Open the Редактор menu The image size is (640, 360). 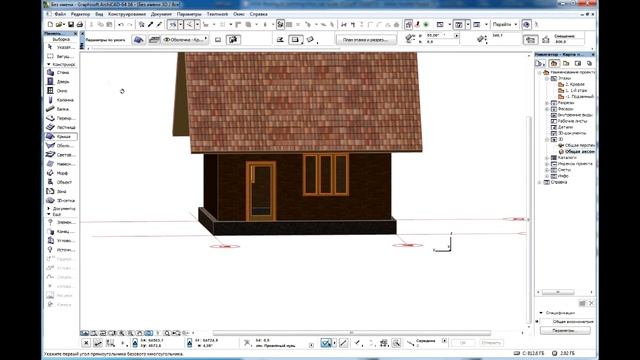[80, 14]
